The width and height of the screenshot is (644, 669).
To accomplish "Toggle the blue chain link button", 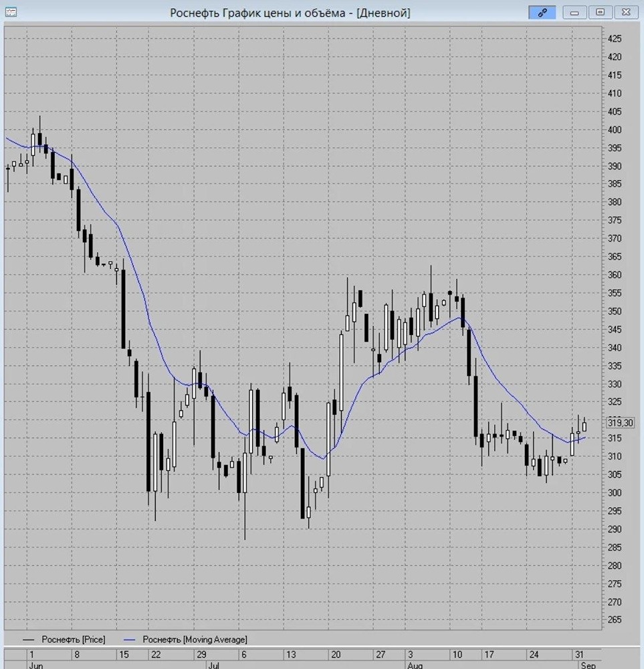I will tap(542, 12).
